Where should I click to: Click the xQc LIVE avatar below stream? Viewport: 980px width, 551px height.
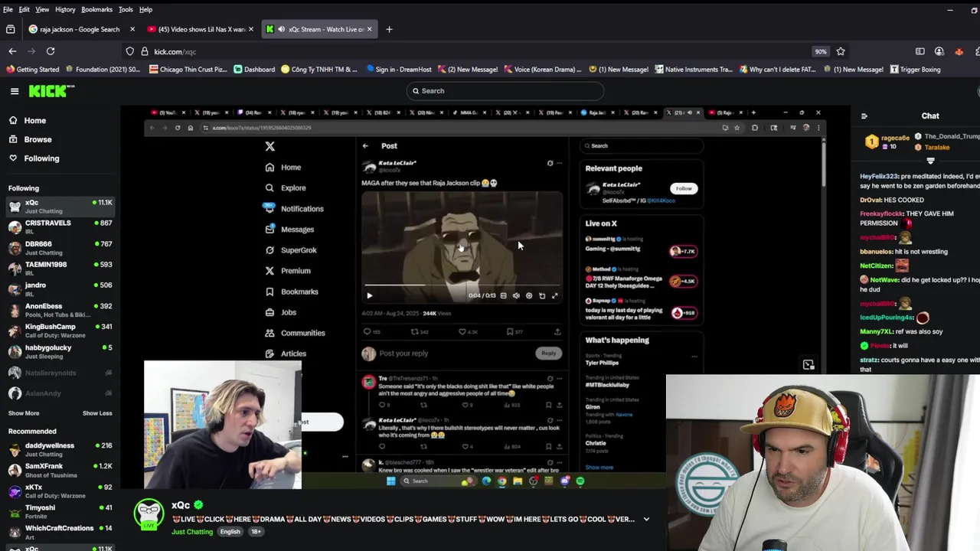[x=149, y=514]
